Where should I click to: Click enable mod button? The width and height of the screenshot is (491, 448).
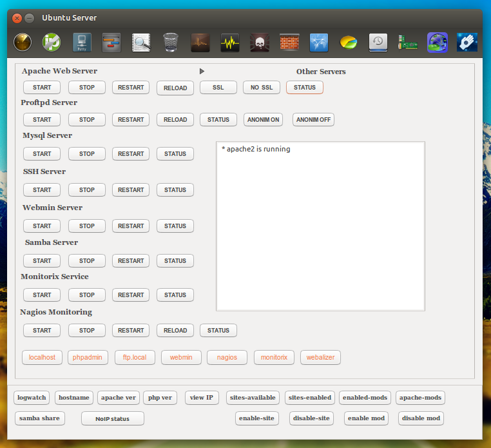(x=366, y=418)
